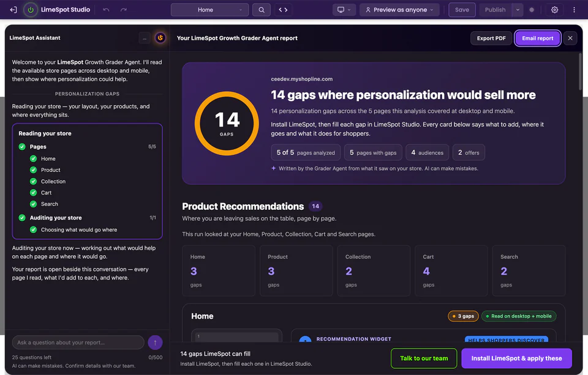Viewport: 588px width, 375px height.
Task: Click the 5 pages with gaps chip
Action: (373, 152)
